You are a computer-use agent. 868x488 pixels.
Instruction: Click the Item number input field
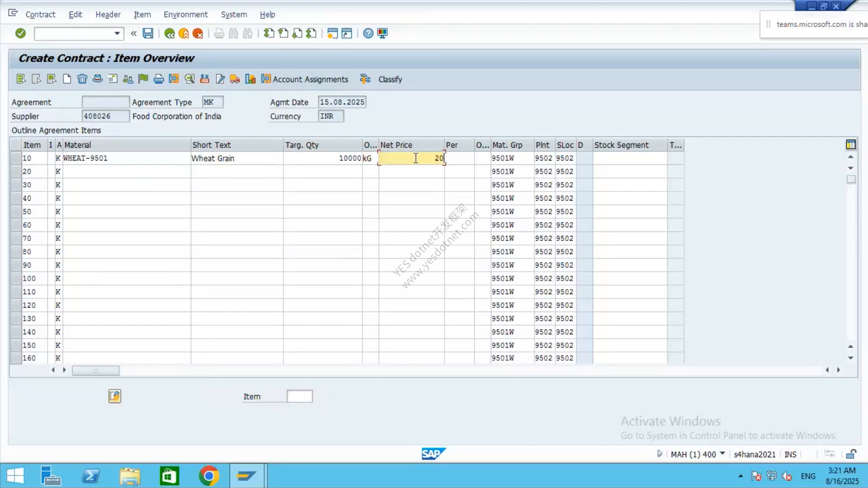click(x=300, y=396)
